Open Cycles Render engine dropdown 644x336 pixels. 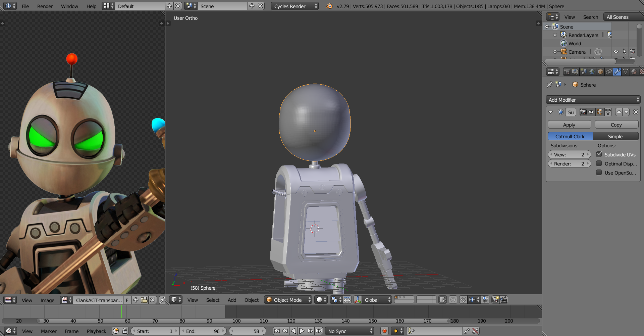click(294, 6)
